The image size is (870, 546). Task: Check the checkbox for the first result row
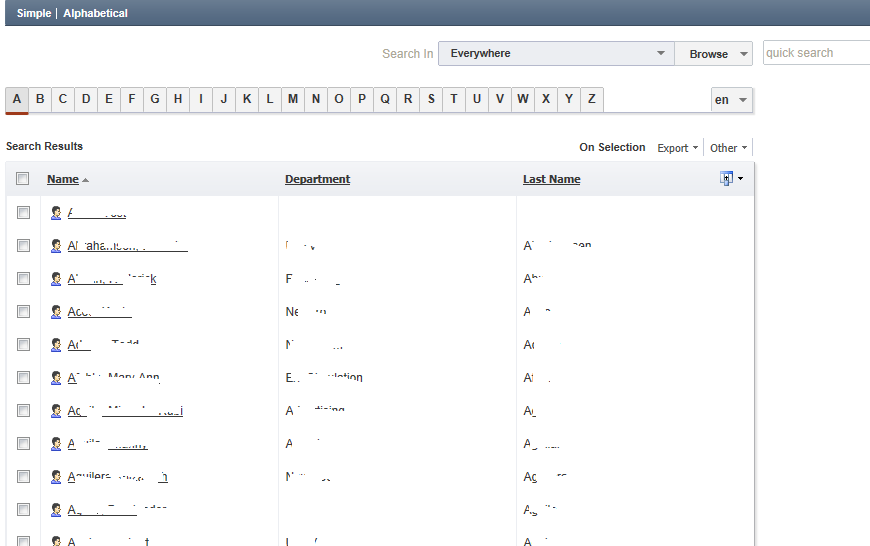[23, 213]
